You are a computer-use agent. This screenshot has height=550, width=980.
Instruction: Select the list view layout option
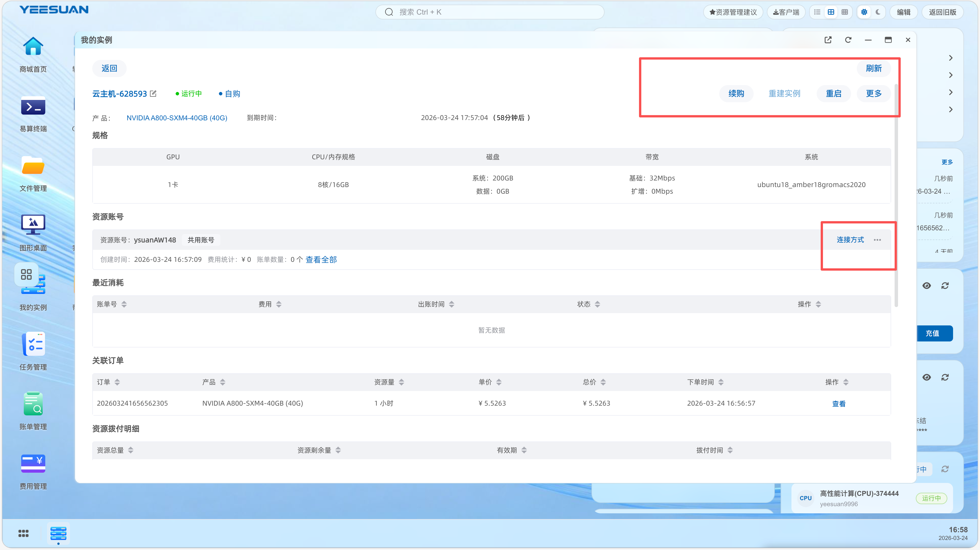click(817, 12)
